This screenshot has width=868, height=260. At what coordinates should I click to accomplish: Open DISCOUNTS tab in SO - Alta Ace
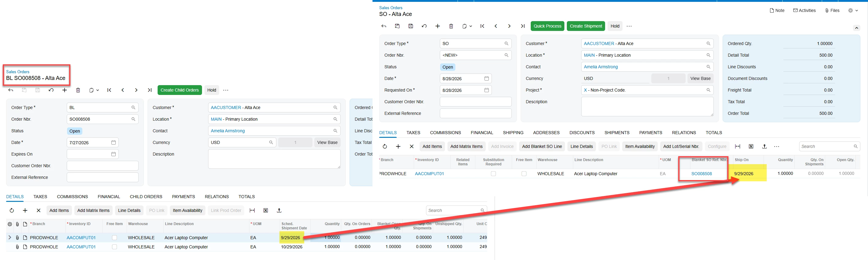coord(582,133)
